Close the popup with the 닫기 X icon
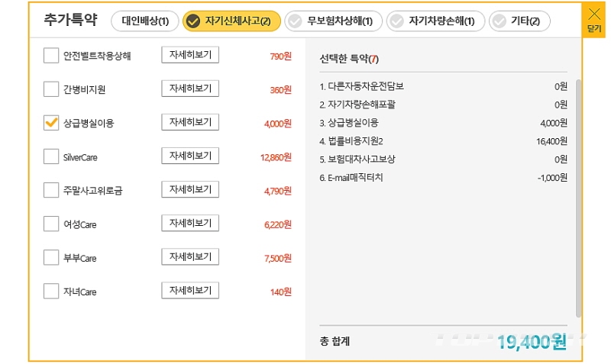 click(594, 20)
